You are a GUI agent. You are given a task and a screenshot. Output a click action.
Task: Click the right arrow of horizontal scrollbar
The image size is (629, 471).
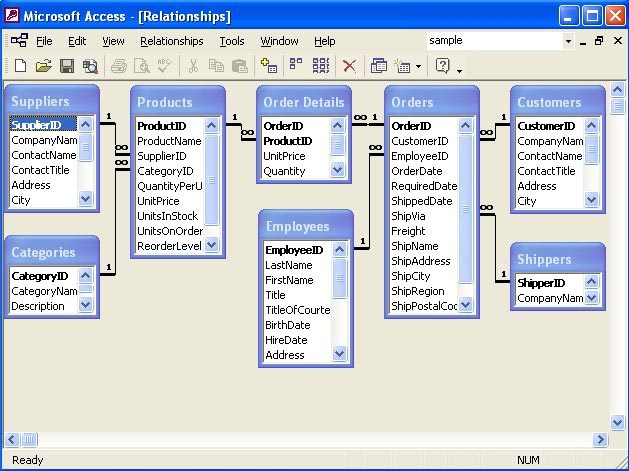coord(600,439)
